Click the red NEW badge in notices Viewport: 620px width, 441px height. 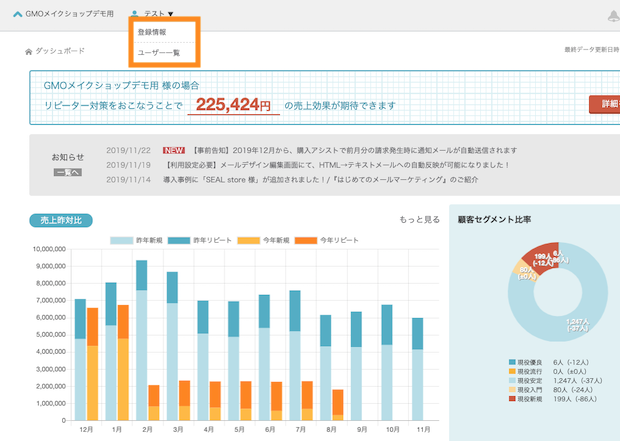coord(174,149)
